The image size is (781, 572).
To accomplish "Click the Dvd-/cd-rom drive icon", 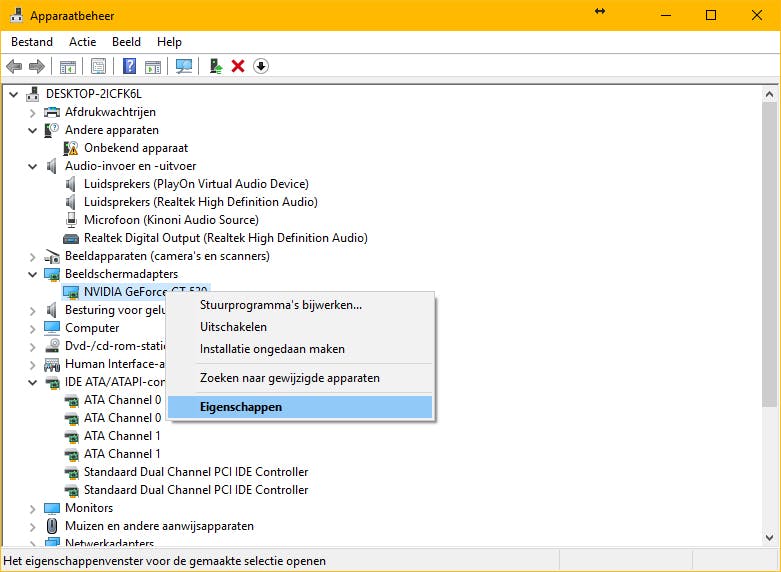I will pos(52,346).
